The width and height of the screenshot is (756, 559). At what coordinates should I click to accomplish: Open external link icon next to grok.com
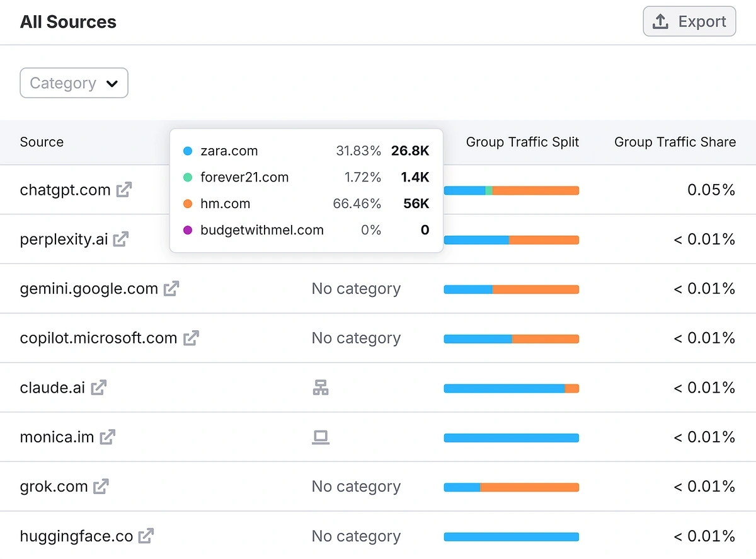pyautogui.click(x=101, y=487)
